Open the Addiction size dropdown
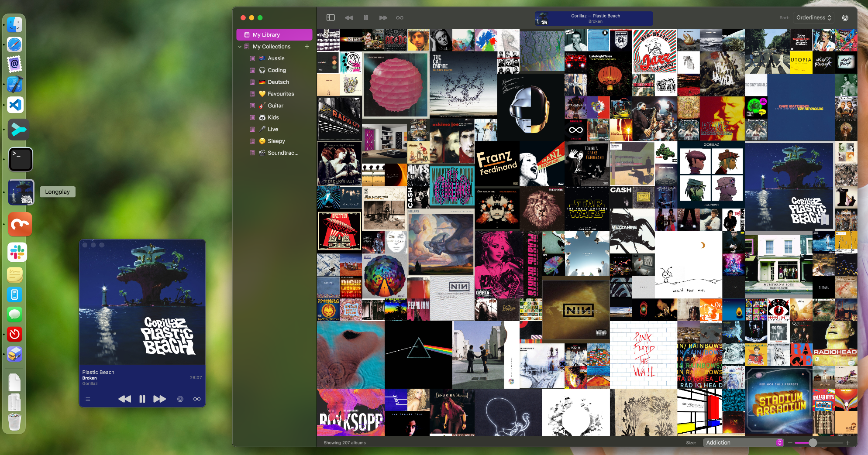 [x=744, y=443]
